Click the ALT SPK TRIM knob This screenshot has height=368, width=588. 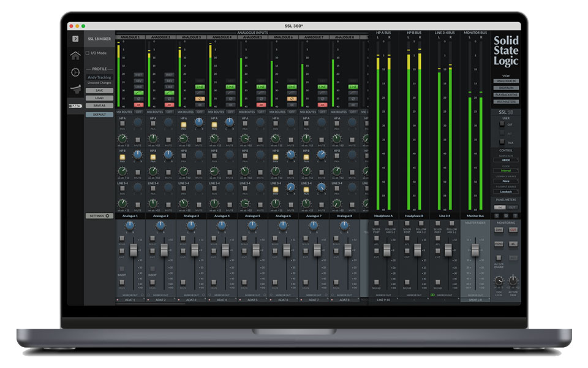pos(513,280)
